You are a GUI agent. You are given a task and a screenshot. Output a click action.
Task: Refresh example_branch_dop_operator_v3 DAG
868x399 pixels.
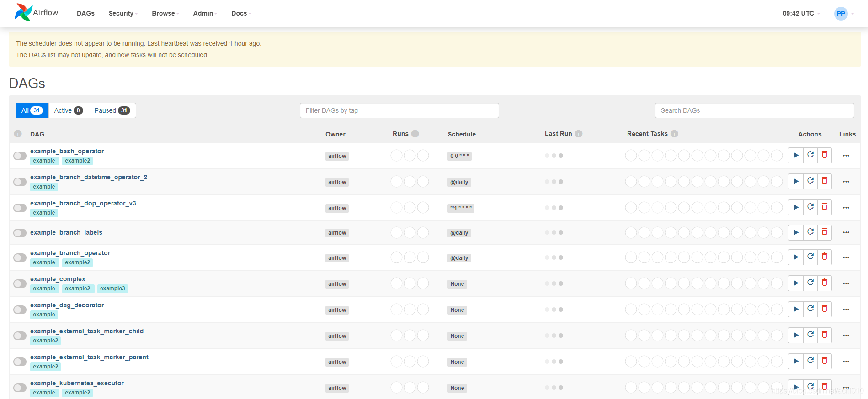[810, 207]
